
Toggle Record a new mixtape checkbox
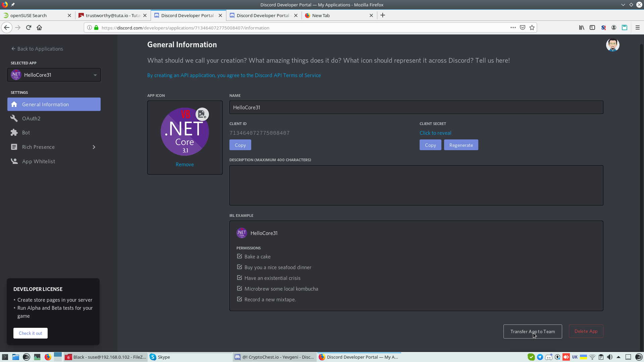(239, 299)
